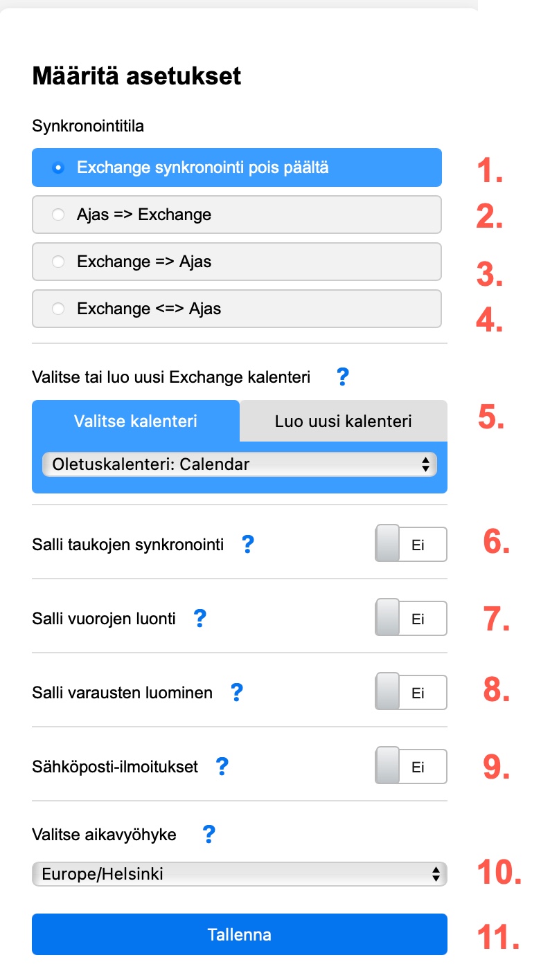550x980 pixels.
Task: Select two-way Exchange <=> Ajas sync
Action: coord(236,309)
